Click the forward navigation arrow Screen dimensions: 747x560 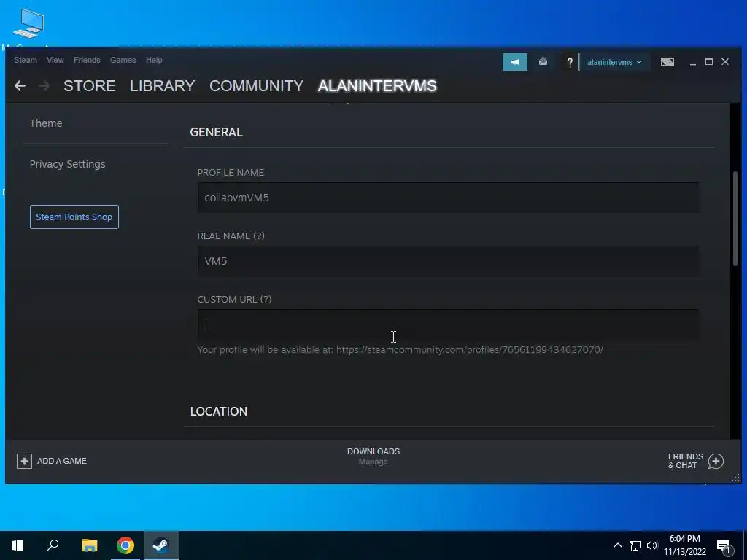44,86
